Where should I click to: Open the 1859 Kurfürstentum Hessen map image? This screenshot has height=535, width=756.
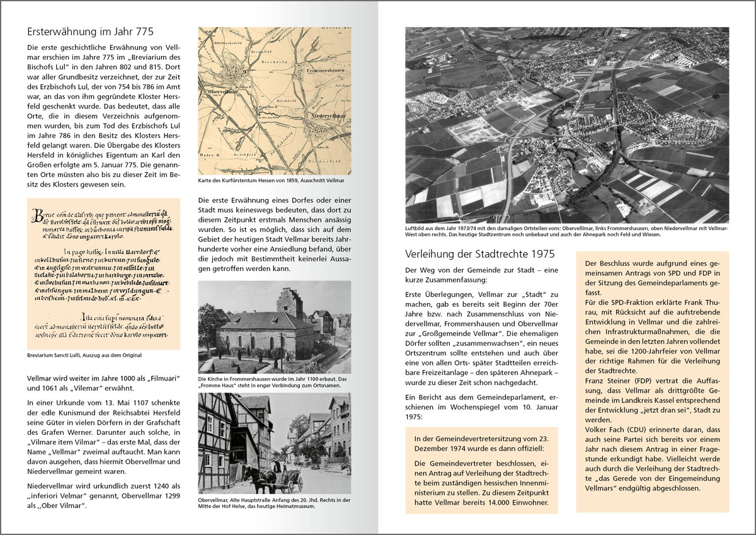(275, 100)
